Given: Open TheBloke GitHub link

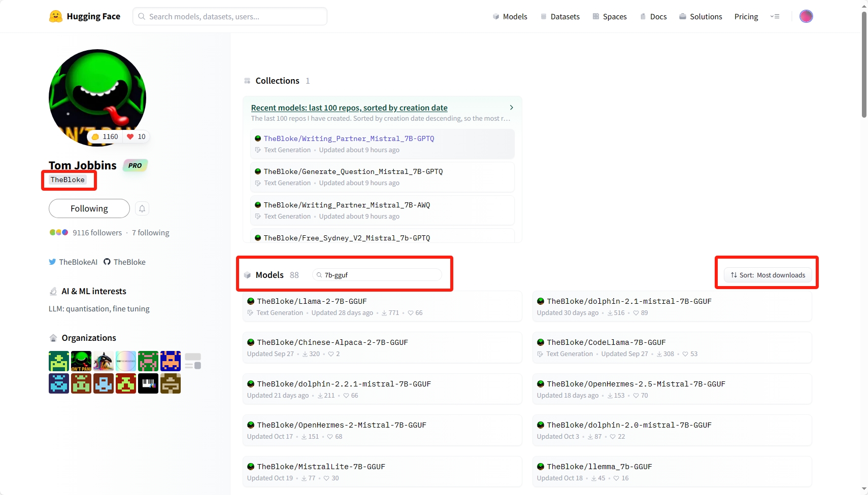Looking at the screenshot, I should 124,262.
